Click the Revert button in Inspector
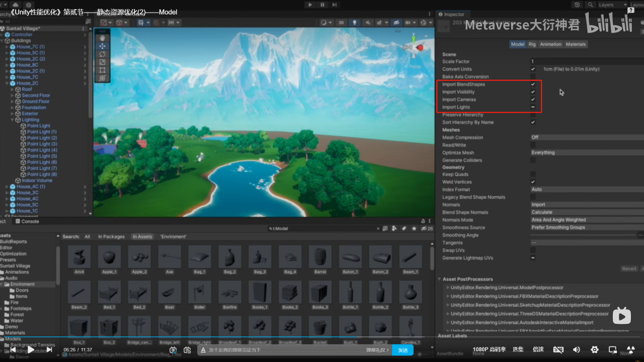This screenshot has height=362, width=644. 629,268
